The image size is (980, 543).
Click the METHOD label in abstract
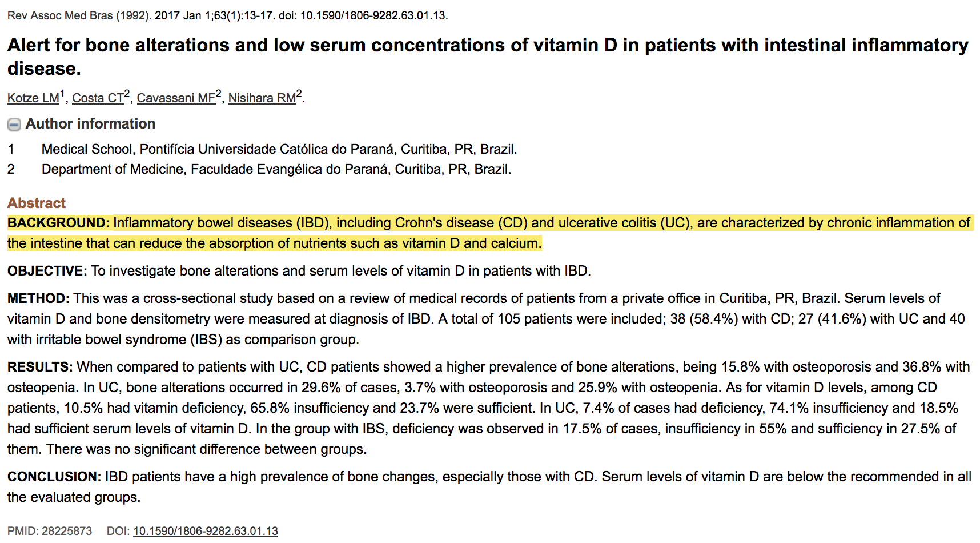(x=38, y=298)
